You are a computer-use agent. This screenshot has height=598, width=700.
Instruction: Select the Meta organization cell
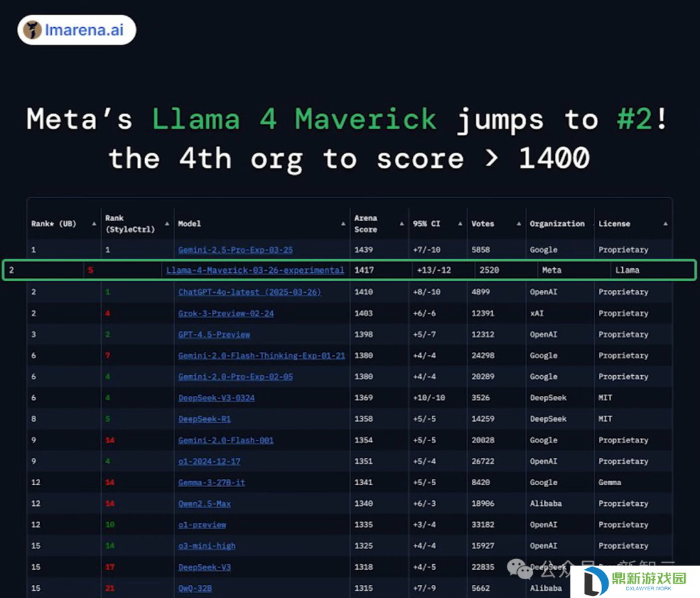552,270
